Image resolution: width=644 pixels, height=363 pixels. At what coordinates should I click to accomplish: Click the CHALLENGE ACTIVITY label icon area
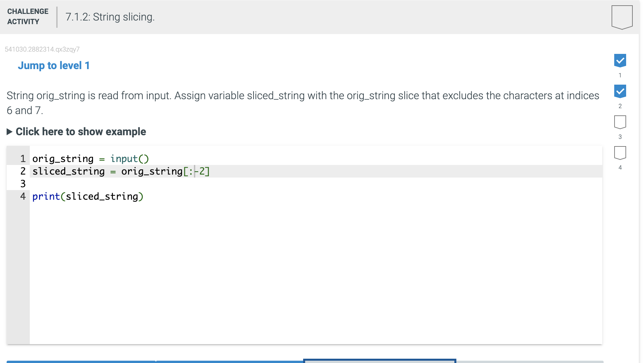tap(27, 16)
